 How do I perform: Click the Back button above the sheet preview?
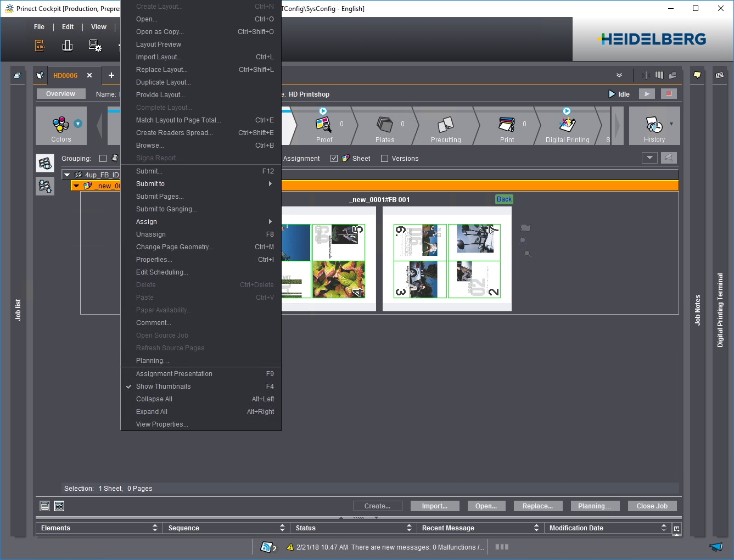click(x=503, y=199)
